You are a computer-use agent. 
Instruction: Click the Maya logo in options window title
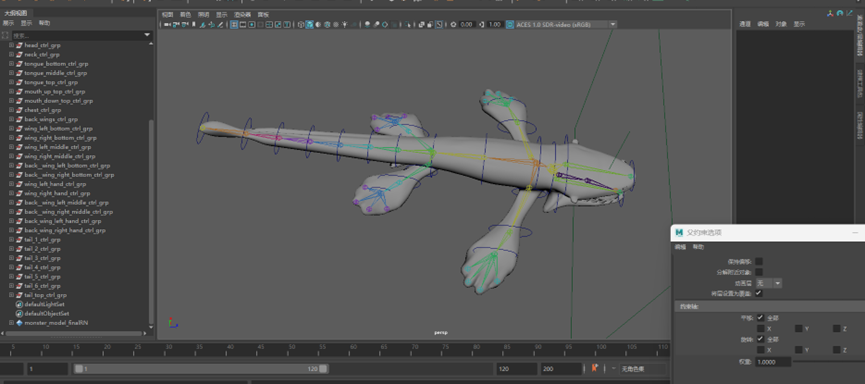(679, 233)
